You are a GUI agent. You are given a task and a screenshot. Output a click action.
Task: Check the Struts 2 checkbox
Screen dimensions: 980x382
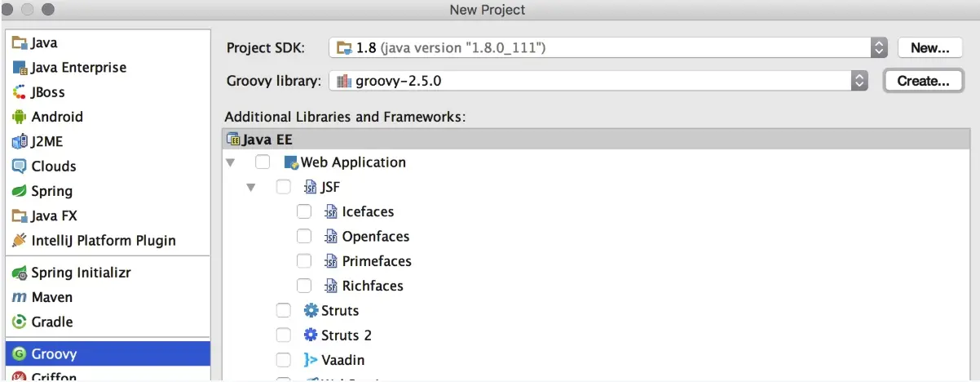283,335
